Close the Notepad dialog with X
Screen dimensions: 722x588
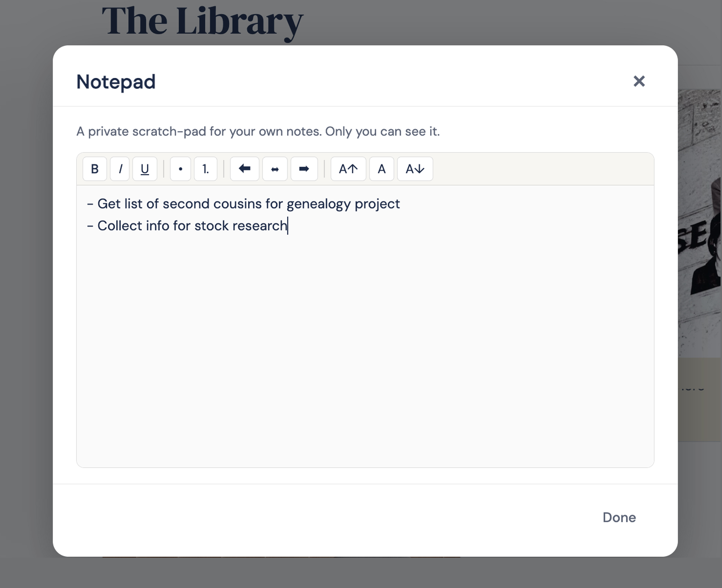click(639, 81)
